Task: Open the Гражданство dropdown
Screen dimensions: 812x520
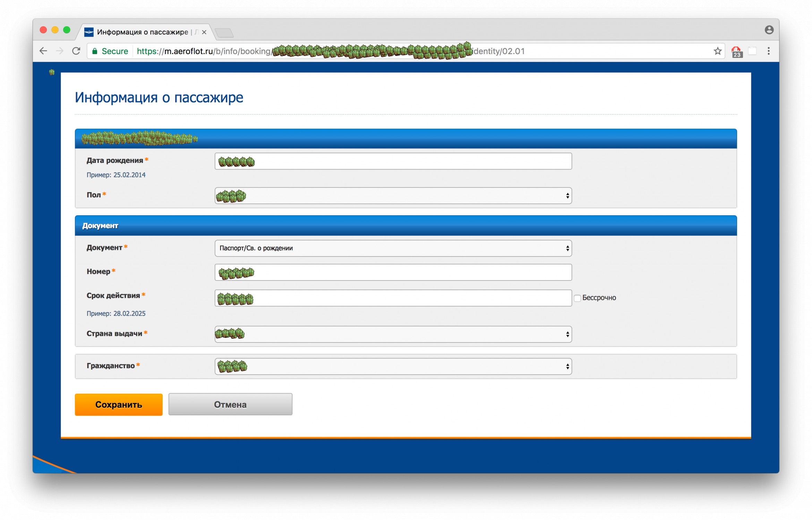Action: [x=393, y=366]
